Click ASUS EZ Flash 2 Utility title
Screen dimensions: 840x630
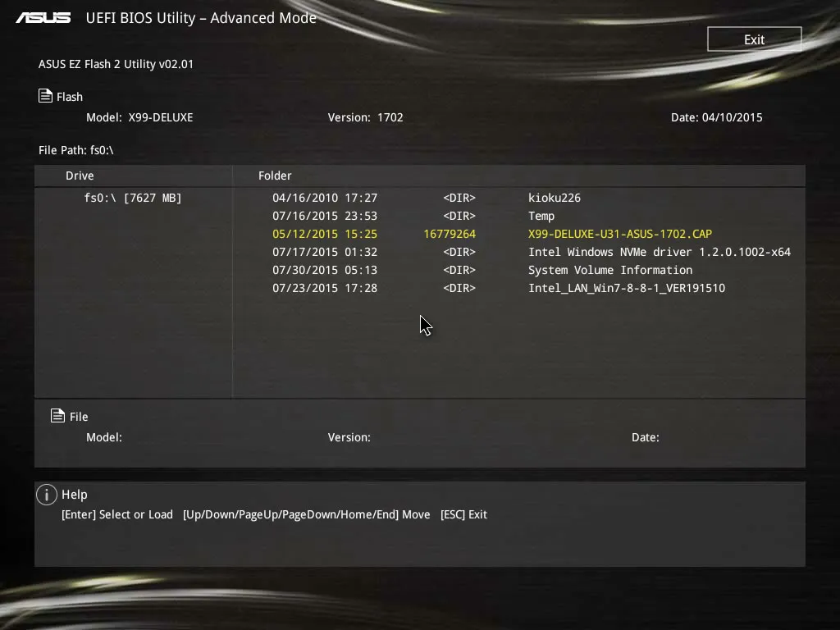[116, 64]
